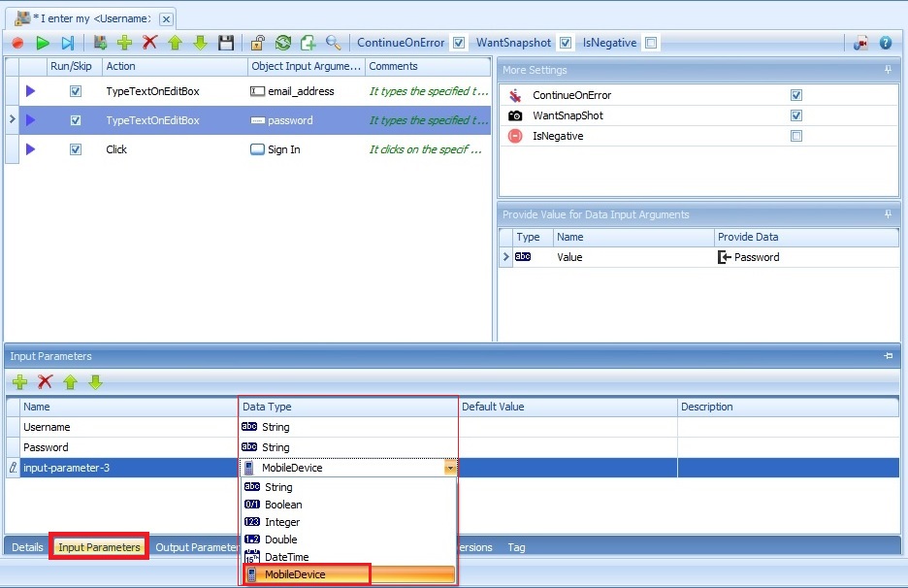
Task: Toggle WantSnapShot checkbox in More Settings
Action: point(796,115)
